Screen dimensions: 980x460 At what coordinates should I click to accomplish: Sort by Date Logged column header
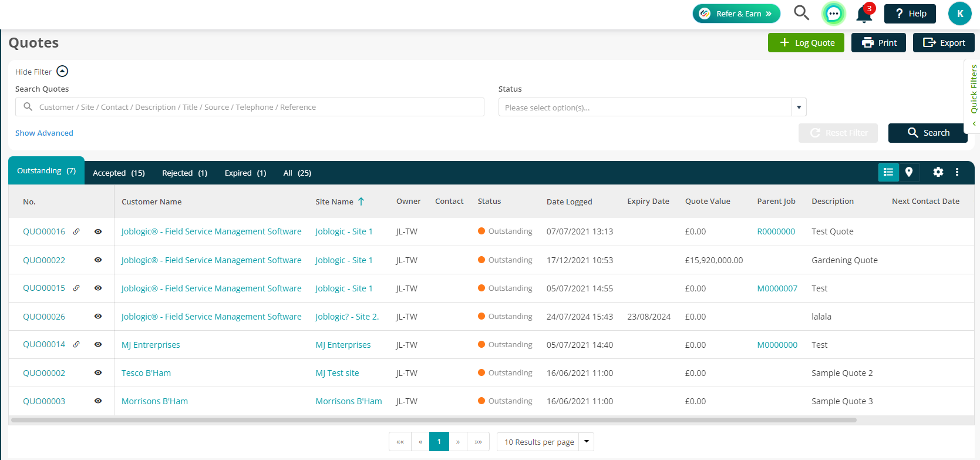(x=569, y=202)
